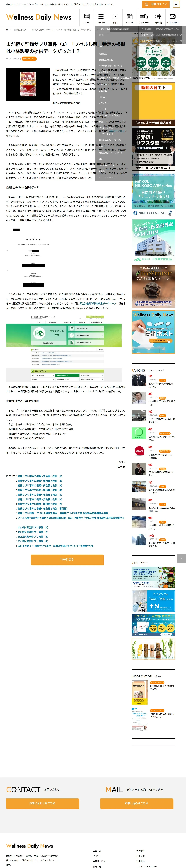This screenshot has width=186, height=868.
Task: Open related link 紅麹サプリ事件の横顔 (番外編)
Action: click(43, 509)
